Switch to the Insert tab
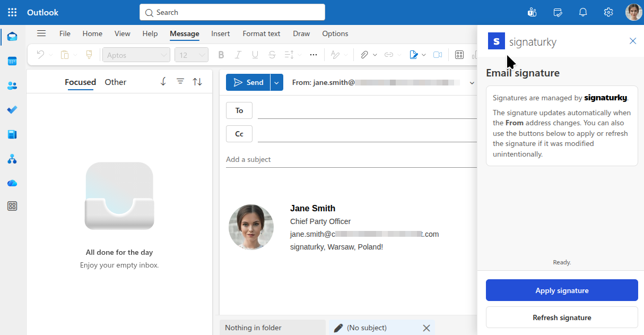644x335 pixels. coord(221,33)
